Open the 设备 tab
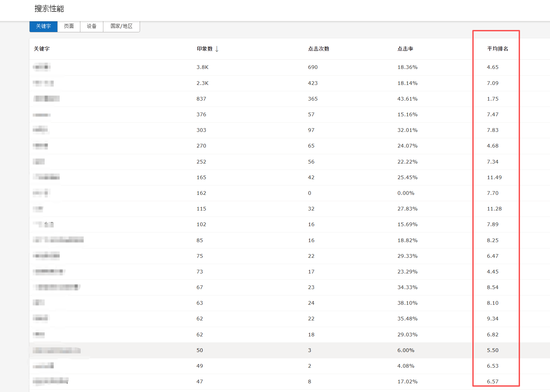550x392 pixels. [92, 26]
